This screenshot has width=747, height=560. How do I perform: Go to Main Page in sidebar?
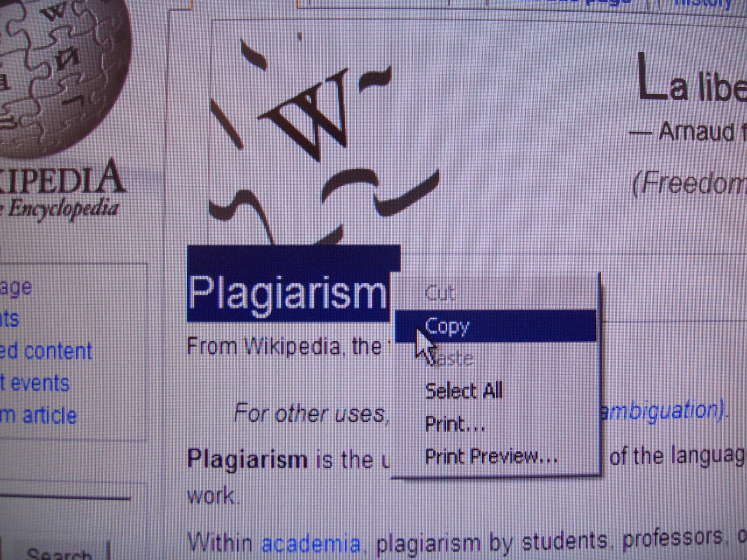[x=16, y=287]
